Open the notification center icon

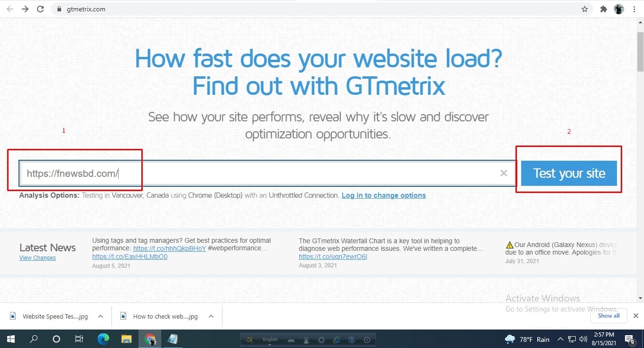tap(630, 339)
